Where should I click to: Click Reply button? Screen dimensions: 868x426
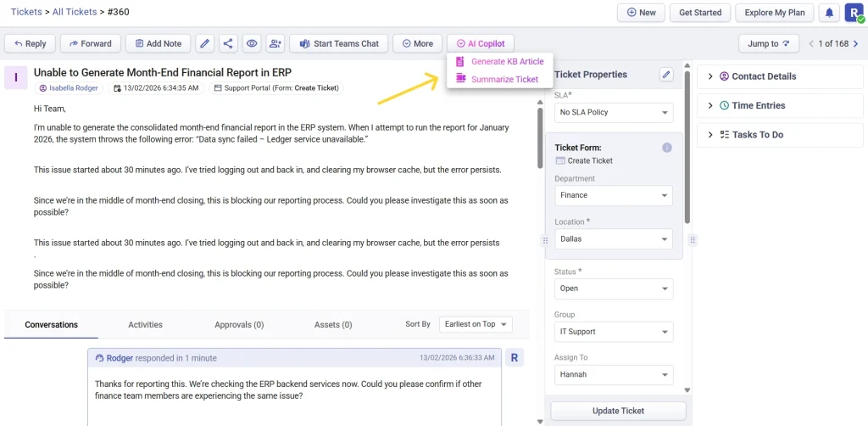click(x=30, y=44)
